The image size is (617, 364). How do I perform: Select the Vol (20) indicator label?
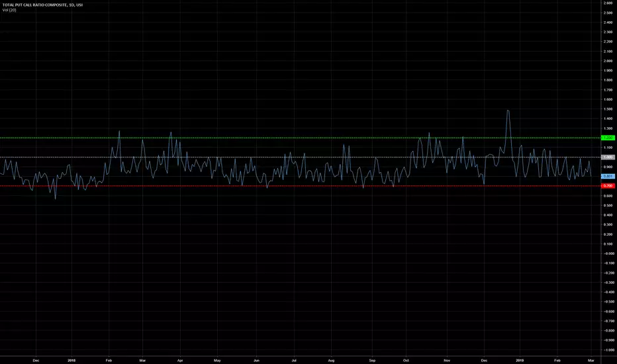[9, 10]
